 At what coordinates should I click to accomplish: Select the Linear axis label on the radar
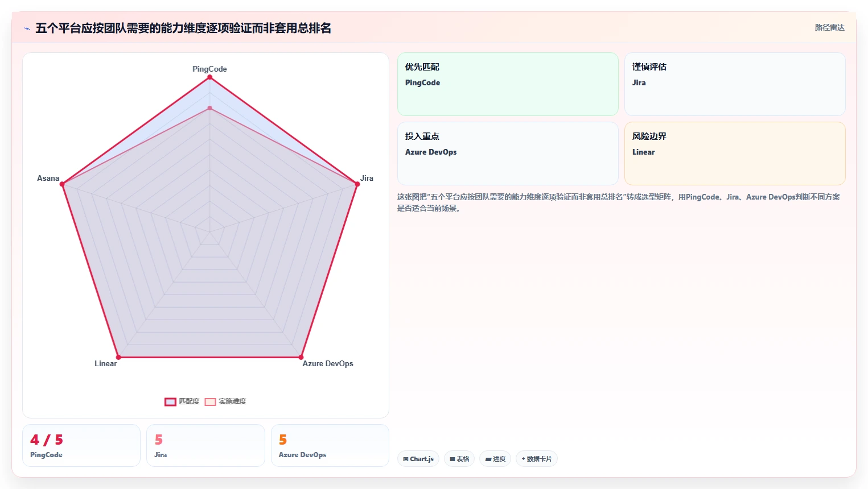(x=105, y=363)
